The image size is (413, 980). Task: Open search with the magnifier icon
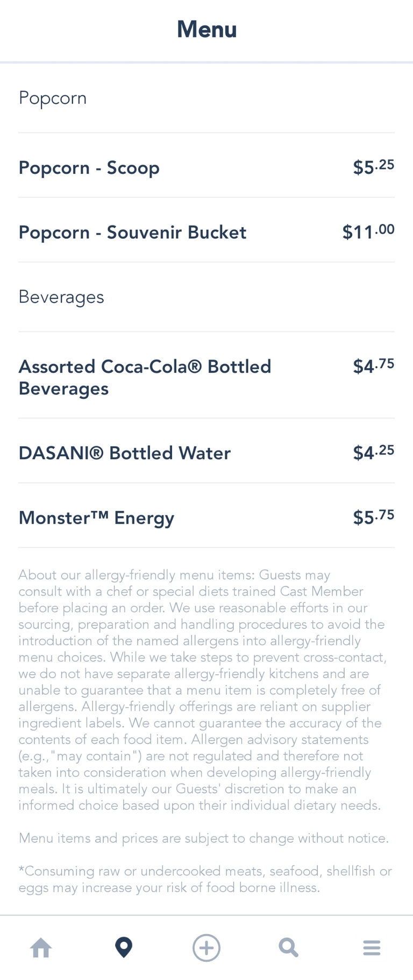[x=289, y=948]
